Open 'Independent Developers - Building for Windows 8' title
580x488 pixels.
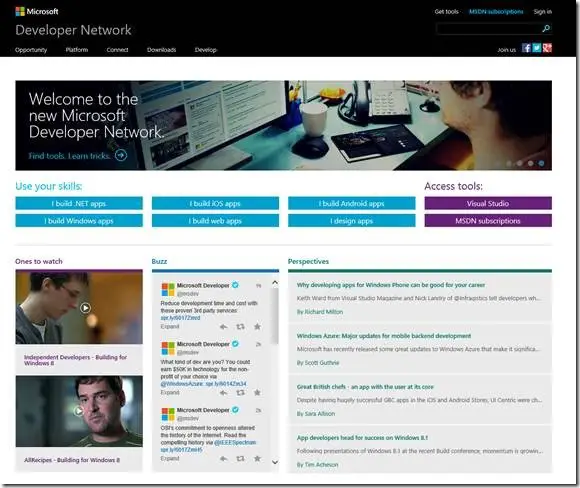(75, 360)
